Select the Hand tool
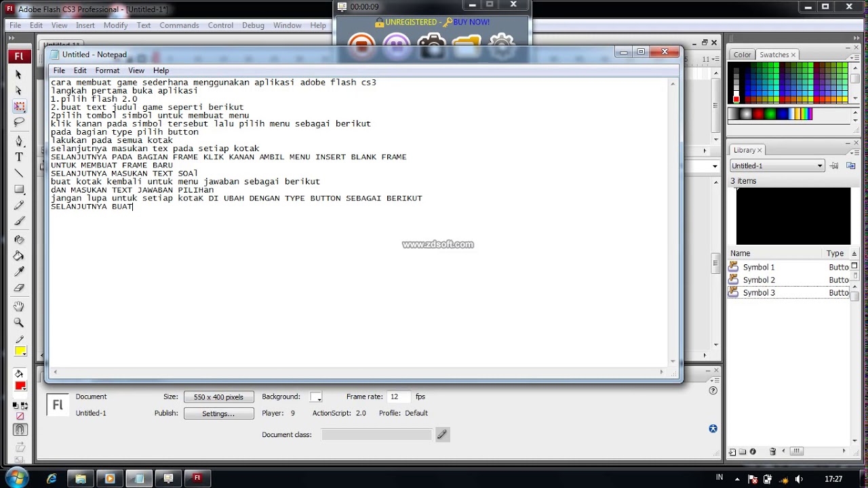The width and height of the screenshot is (868, 488). point(19,306)
